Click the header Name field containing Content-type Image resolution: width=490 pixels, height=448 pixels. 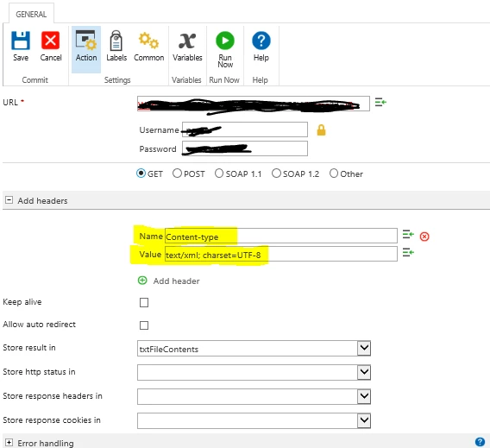tap(281, 236)
